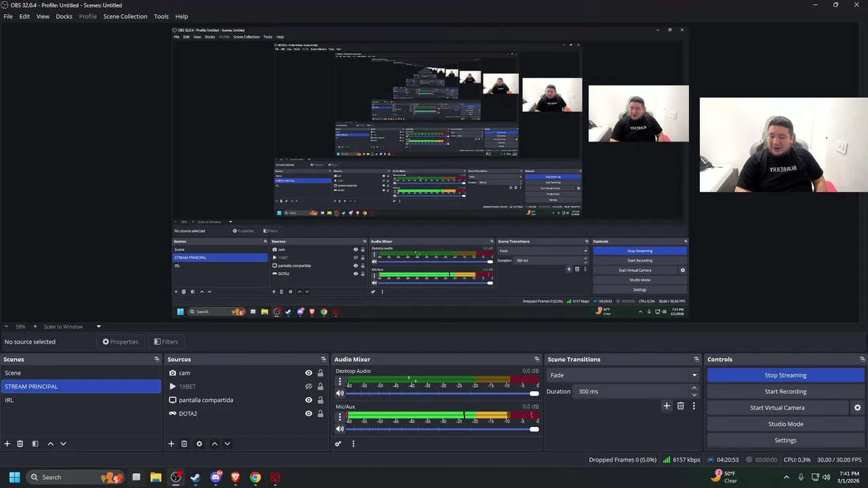Unlock the cam source
Screen dimensions: 868x488
coord(320,373)
